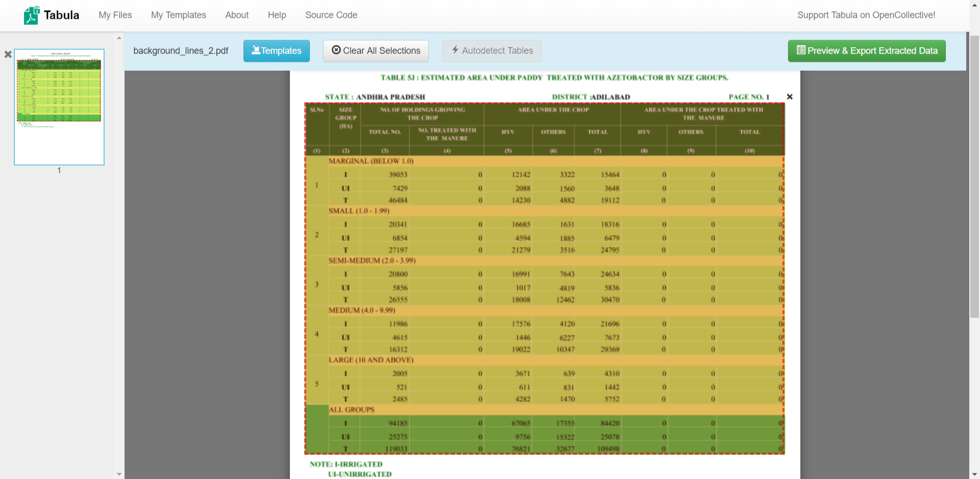Open the My Files menu
The image size is (980, 479).
[115, 15]
